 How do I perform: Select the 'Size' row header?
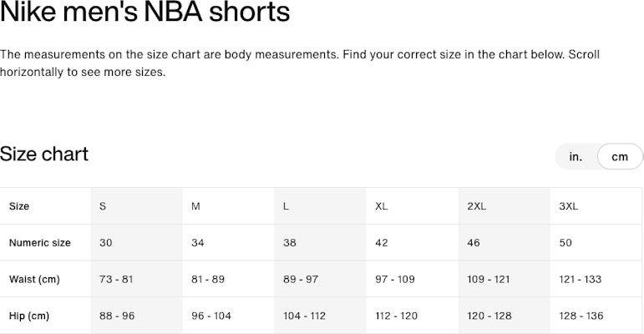pos(19,206)
